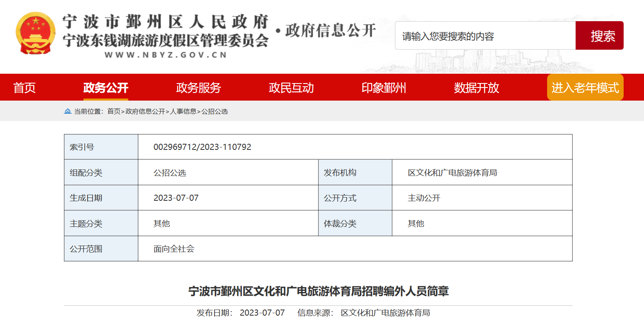The height and width of the screenshot is (325, 644).
Task: Open 人事信息 breadcrumb link
Action: [x=183, y=111]
